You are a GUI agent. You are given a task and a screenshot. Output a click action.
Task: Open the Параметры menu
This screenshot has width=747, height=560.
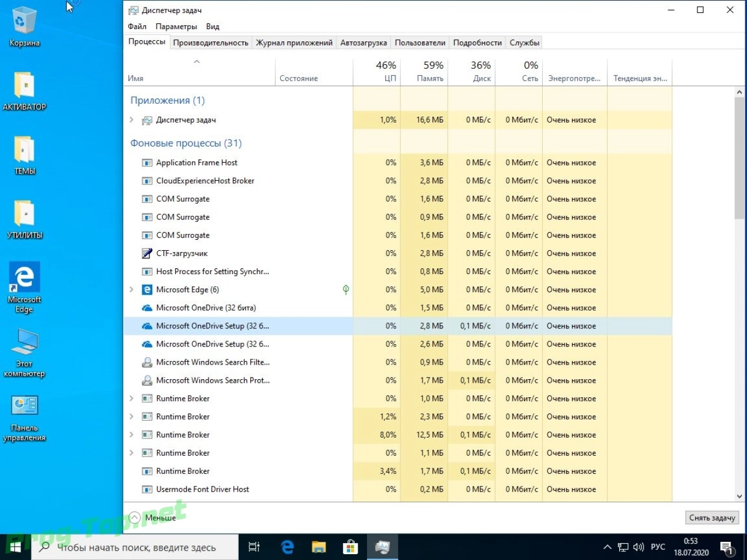[x=176, y=26]
